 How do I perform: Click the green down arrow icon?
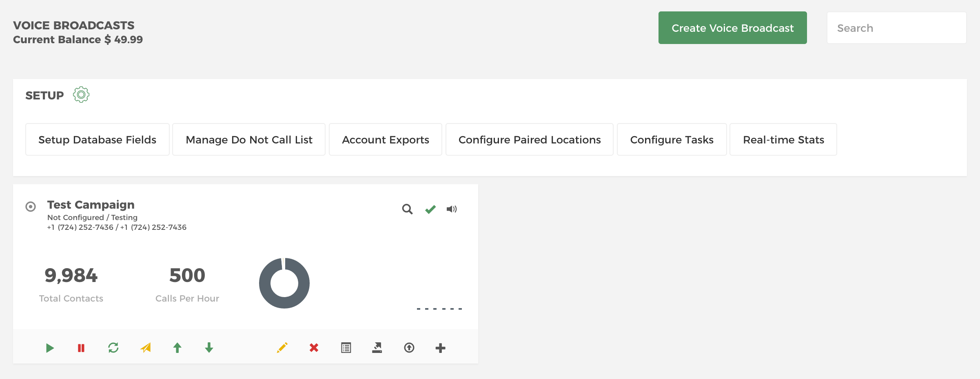pyautogui.click(x=209, y=348)
